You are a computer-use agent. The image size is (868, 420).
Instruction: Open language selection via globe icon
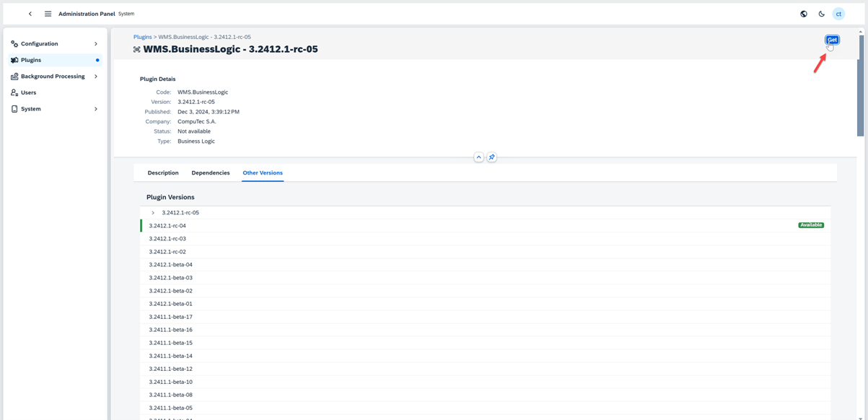(803, 13)
